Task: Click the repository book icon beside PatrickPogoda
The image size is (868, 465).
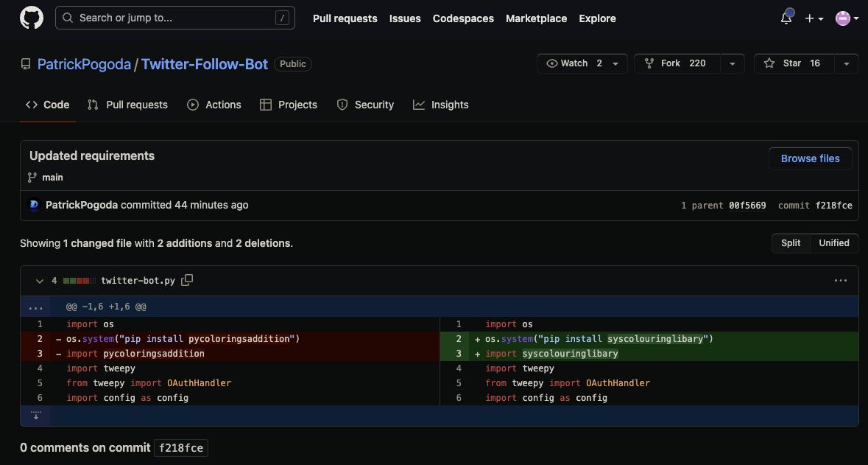Action: [26, 64]
